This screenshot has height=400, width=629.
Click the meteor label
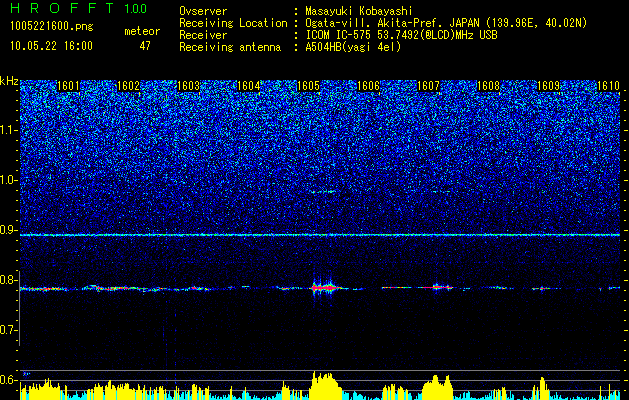point(142,31)
